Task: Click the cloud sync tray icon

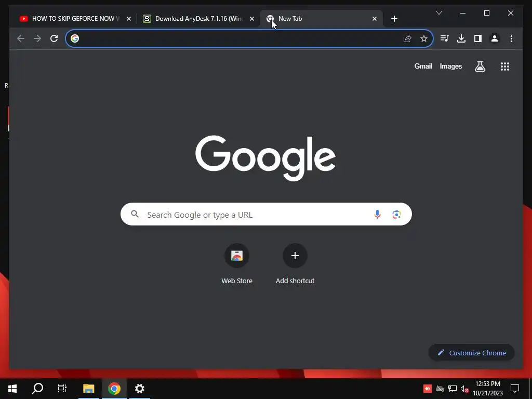Action: pyautogui.click(x=440, y=389)
